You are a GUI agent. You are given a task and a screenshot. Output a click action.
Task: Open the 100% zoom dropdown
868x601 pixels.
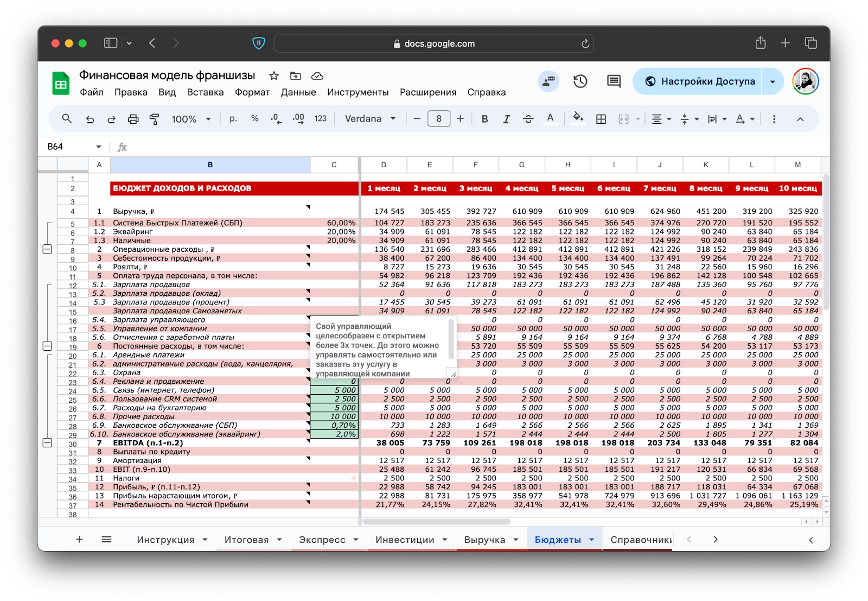[x=191, y=119]
